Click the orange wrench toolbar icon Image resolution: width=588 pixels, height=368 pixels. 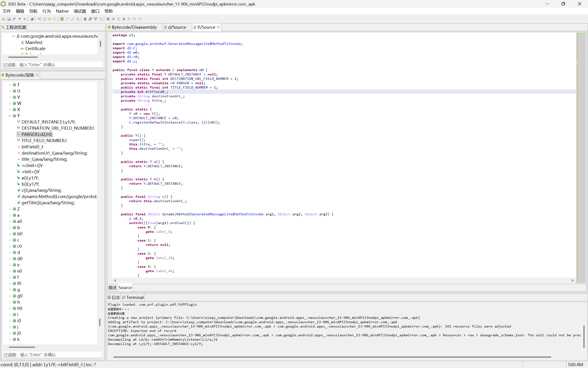(x=14, y=19)
